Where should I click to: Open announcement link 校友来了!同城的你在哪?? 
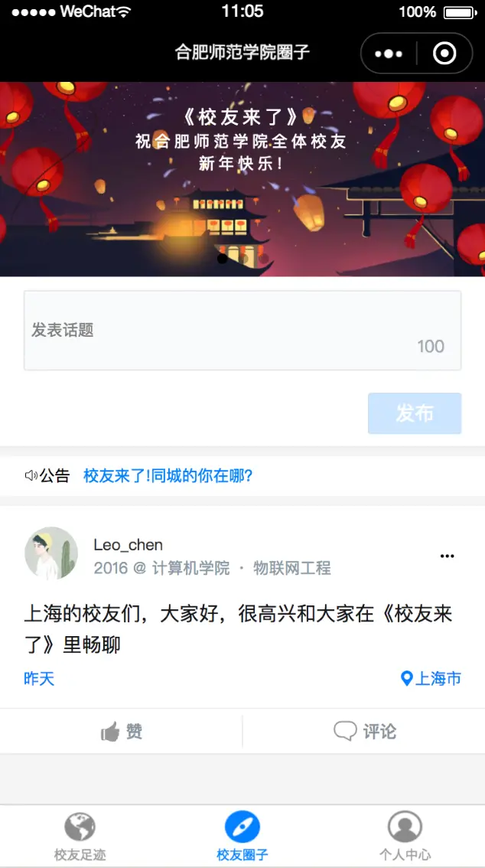168,475
